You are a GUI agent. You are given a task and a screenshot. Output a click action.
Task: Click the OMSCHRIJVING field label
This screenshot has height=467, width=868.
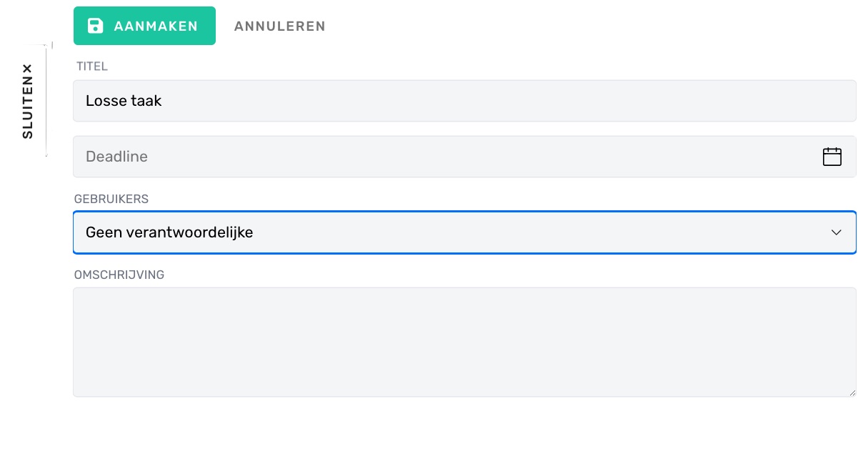click(x=119, y=275)
